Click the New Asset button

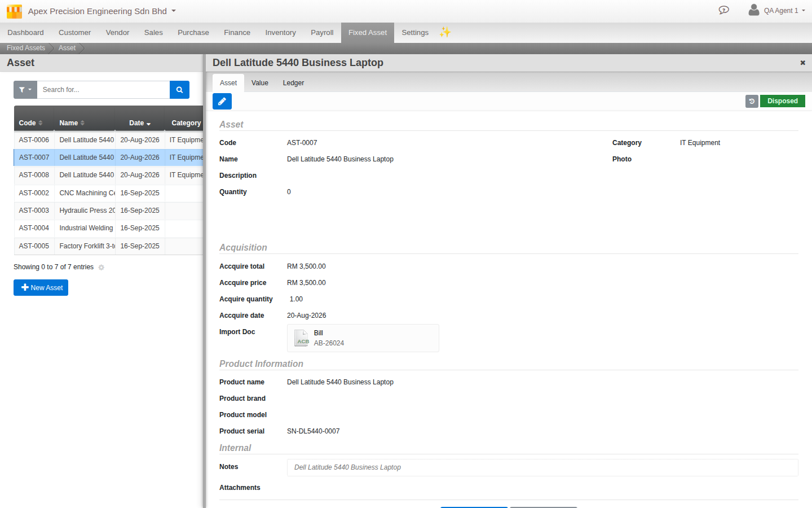tap(41, 288)
